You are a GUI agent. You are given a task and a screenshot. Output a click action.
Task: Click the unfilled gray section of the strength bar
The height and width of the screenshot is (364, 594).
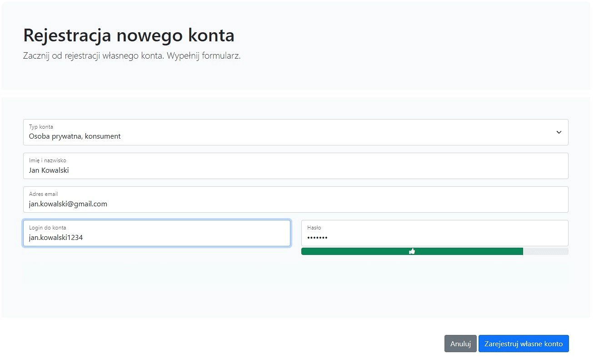tap(545, 250)
